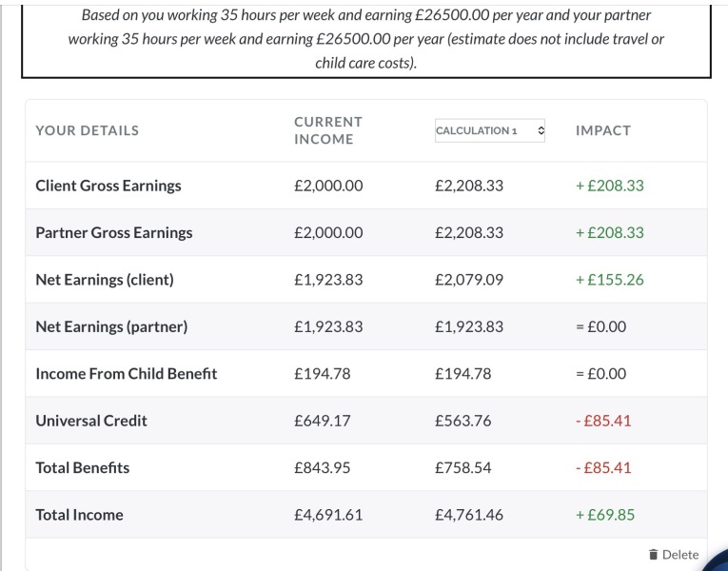Select the Partner Gross Earnings row label
Image resolution: width=728 pixels, height=571 pixels.
(114, 232)
